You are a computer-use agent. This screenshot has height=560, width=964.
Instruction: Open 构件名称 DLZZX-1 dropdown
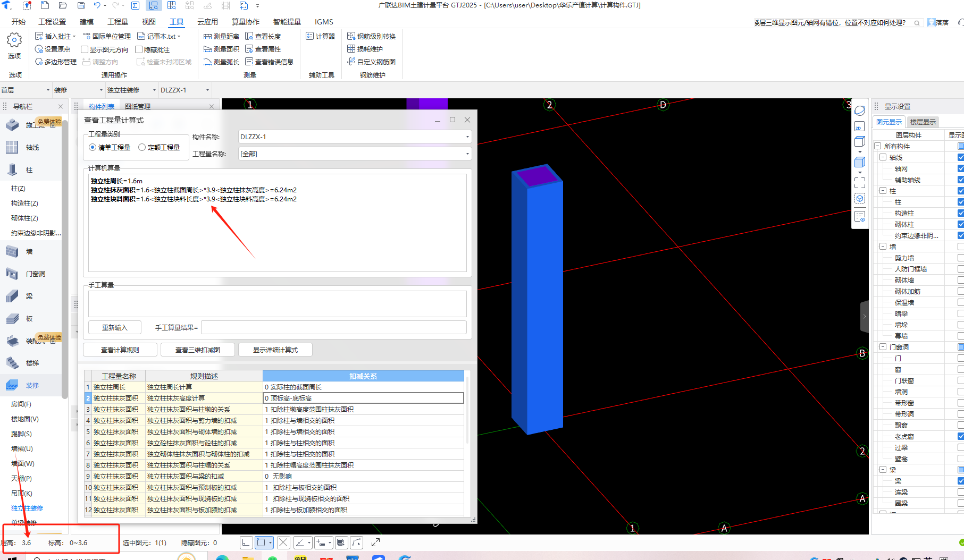click(x=355, y=137)
